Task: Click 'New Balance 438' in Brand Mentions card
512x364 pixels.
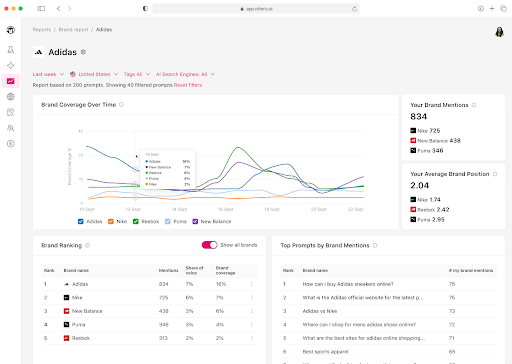Action: (435, 141)
